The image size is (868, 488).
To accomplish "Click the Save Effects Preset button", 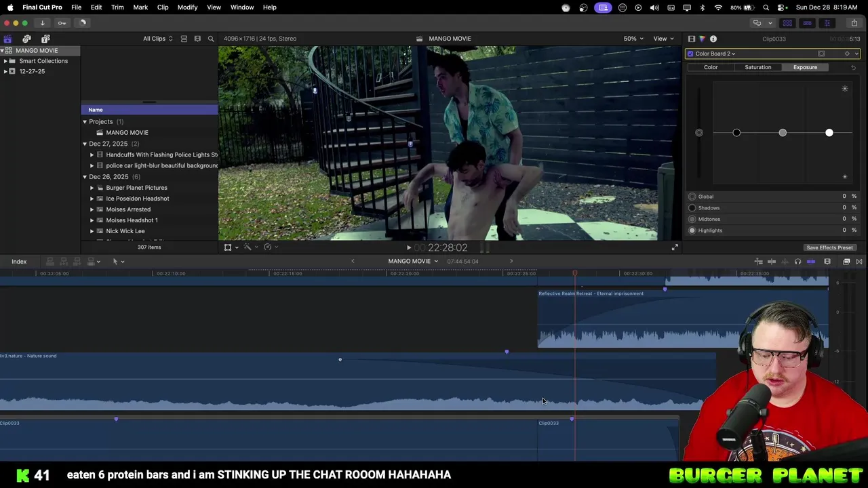I will tap(829, 248).
